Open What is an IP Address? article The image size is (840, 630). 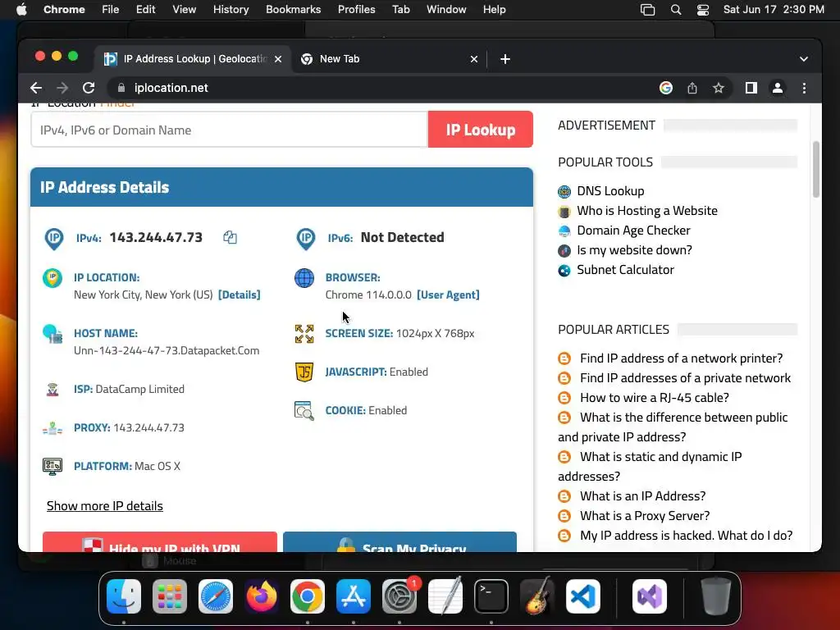tap(643, 496)
